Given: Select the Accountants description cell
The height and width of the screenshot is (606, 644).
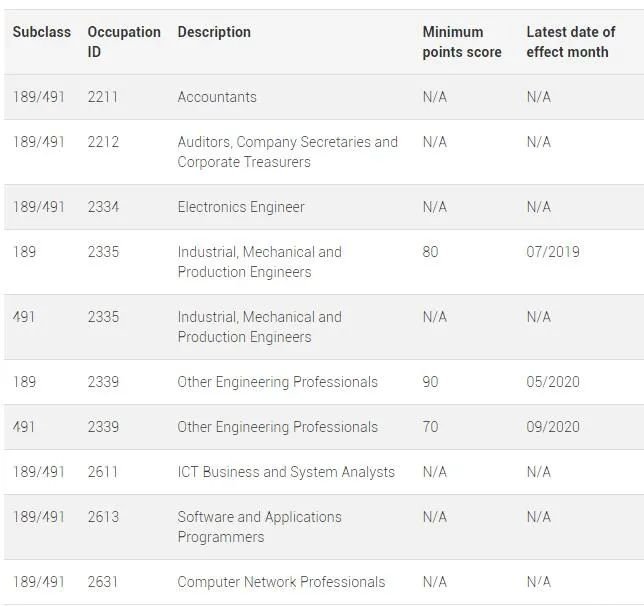Looking at the screenshot, I should 217,97.
